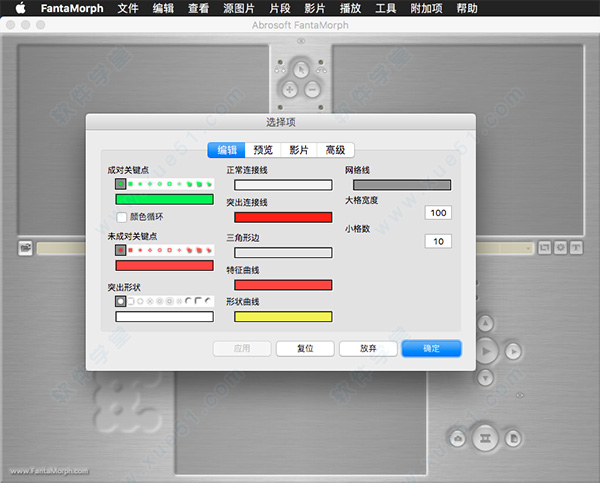Image resolution: width=600 pixels, height=483 pixels.
Task: Select the red ring unpaired dot style
Action: coord(160,250)
